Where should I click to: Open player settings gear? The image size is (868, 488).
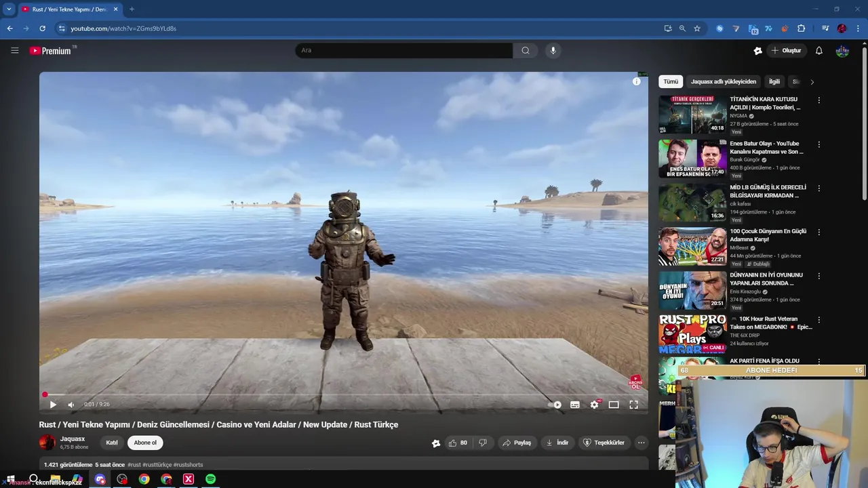pos(594,405)
